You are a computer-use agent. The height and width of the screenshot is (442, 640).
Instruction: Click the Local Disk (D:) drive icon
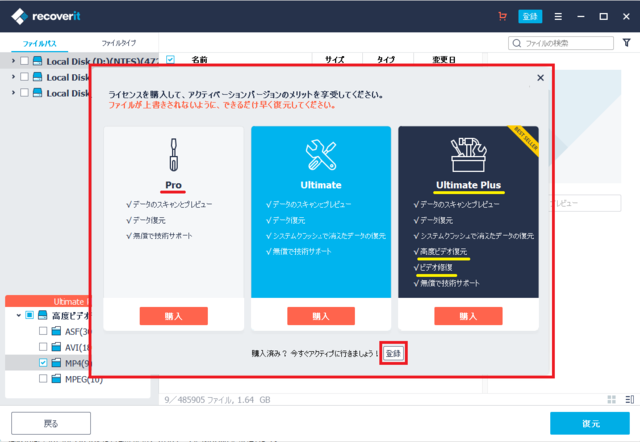[x=38, y=61]
